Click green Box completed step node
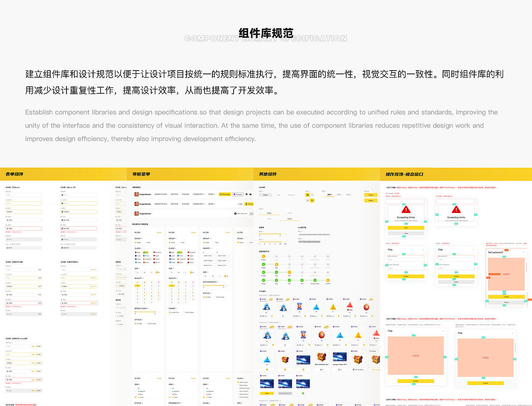The image size is (532, 406). [x=302, y=280]
